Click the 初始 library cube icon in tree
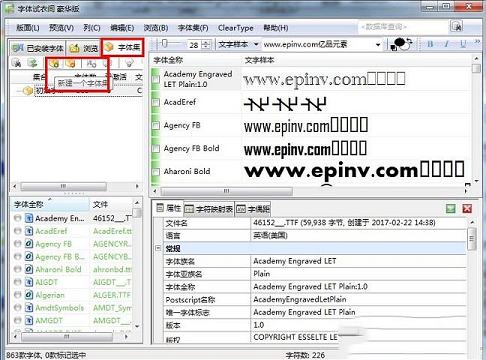 coord(28,90)
